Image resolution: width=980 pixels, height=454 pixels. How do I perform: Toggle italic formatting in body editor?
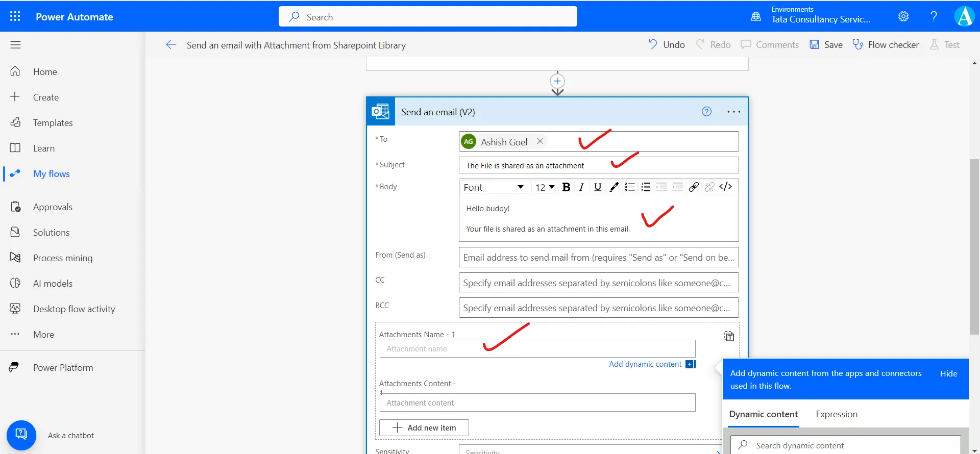581,187
